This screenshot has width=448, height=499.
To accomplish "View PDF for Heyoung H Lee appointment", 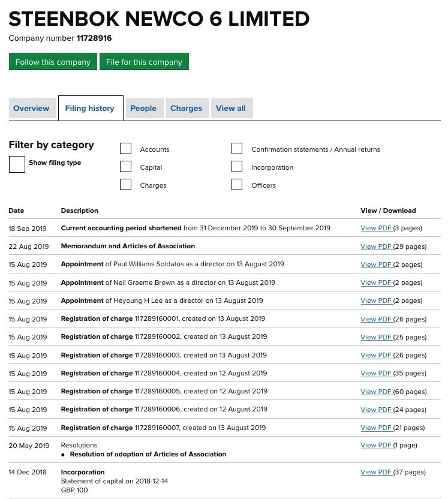I will click(x=376, y=300).
